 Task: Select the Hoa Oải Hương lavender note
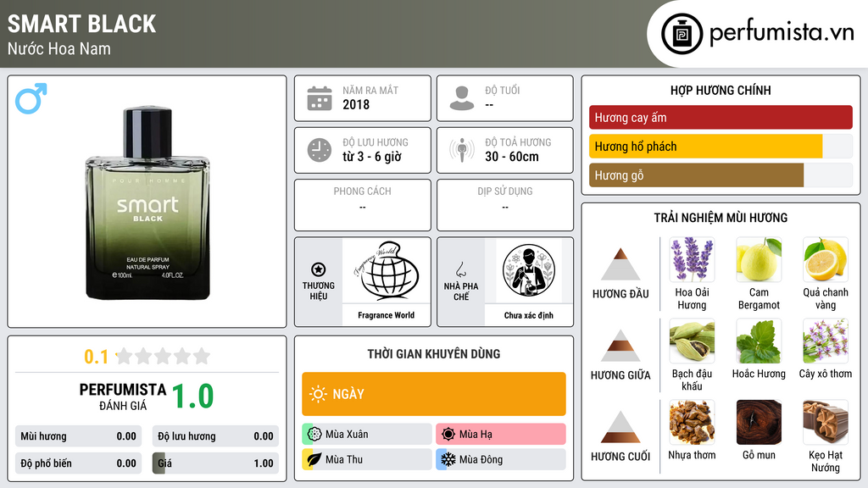(692, 260)
